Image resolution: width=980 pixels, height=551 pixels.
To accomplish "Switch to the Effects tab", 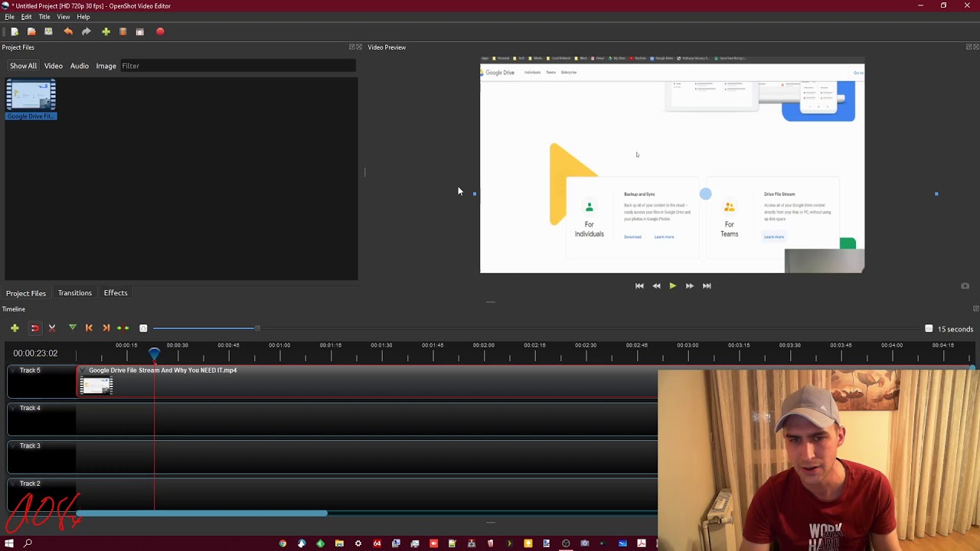I will point(116,293).
